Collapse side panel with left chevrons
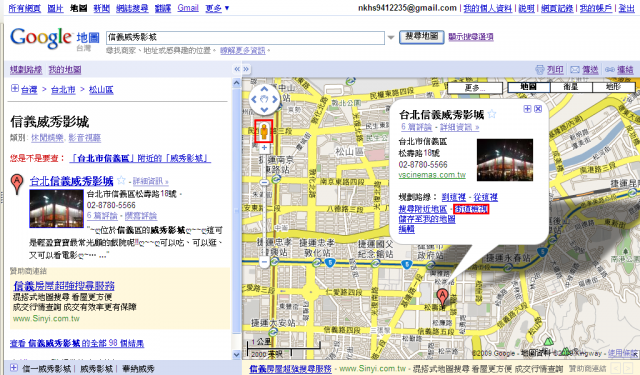 click(237, 69)
